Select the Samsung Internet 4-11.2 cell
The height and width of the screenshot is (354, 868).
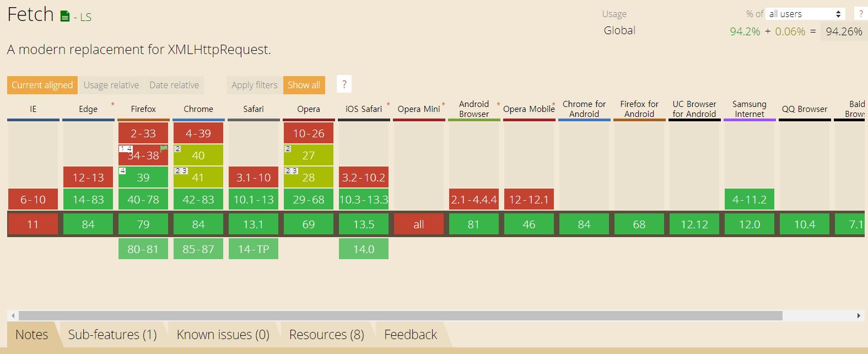[x=750, y=199]
